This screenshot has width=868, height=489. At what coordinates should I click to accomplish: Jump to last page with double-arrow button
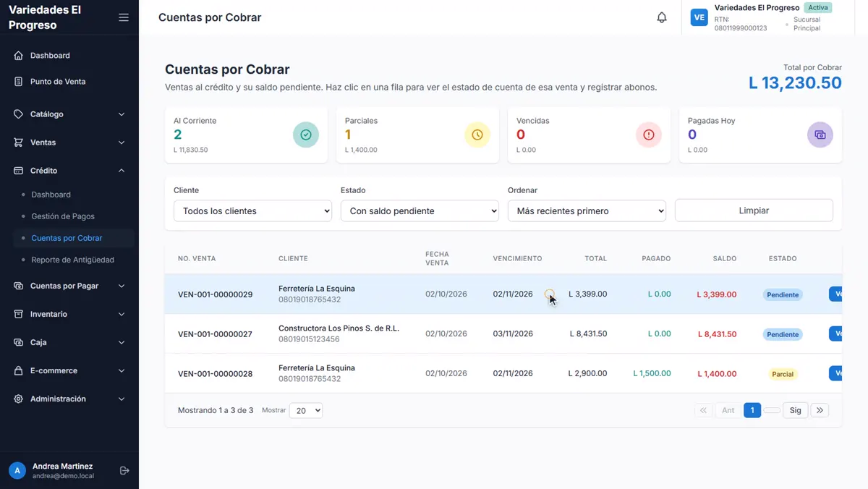820,410
